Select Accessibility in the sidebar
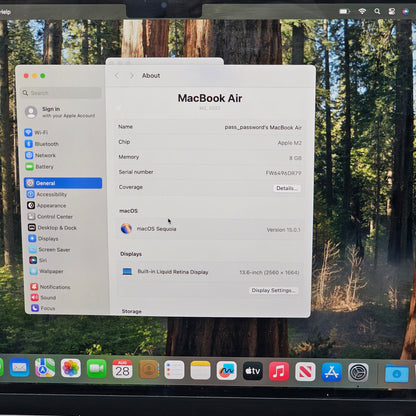416x416 pixels. (47, 194)
